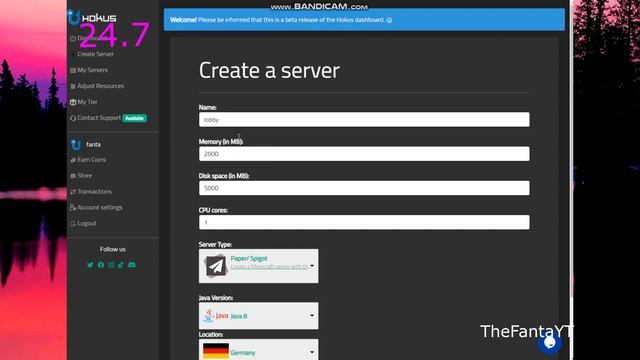640x360 pixels.
Task: Open Create Server in the sidebar
Action: click(96, 54)
